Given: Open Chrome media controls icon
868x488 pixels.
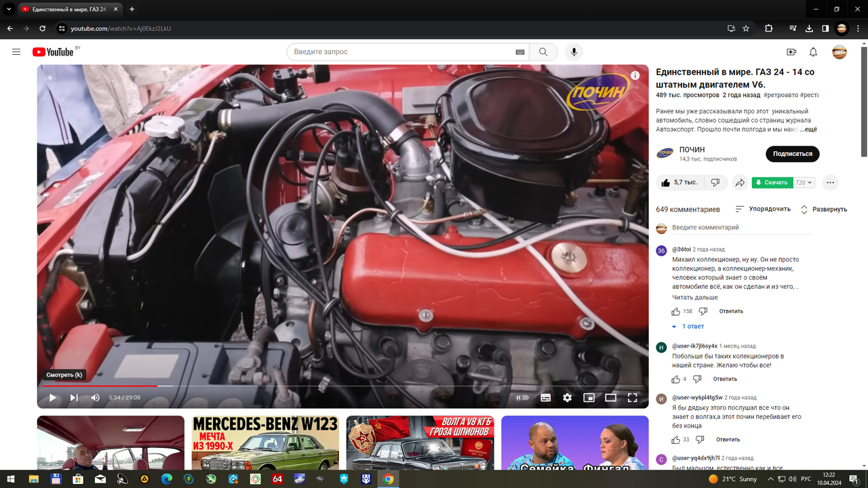Looking at the screenshot, I should (793, 28).
